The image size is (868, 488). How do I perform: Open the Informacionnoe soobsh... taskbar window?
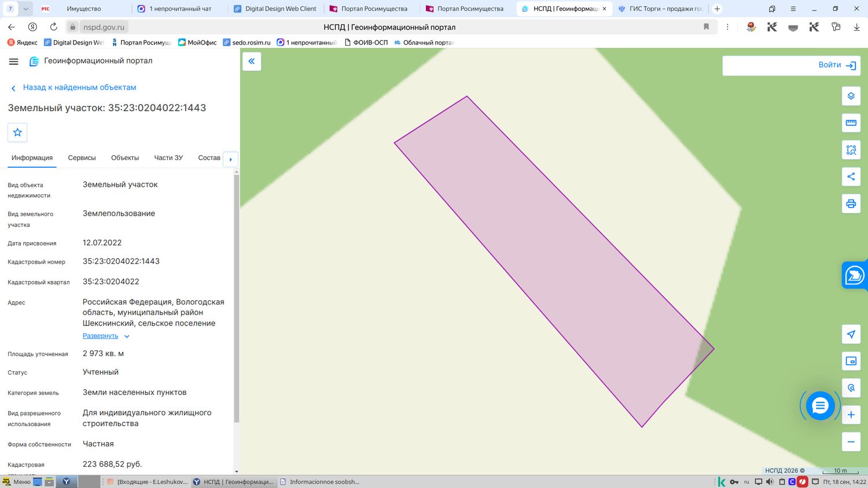click(x=319, y=482)
